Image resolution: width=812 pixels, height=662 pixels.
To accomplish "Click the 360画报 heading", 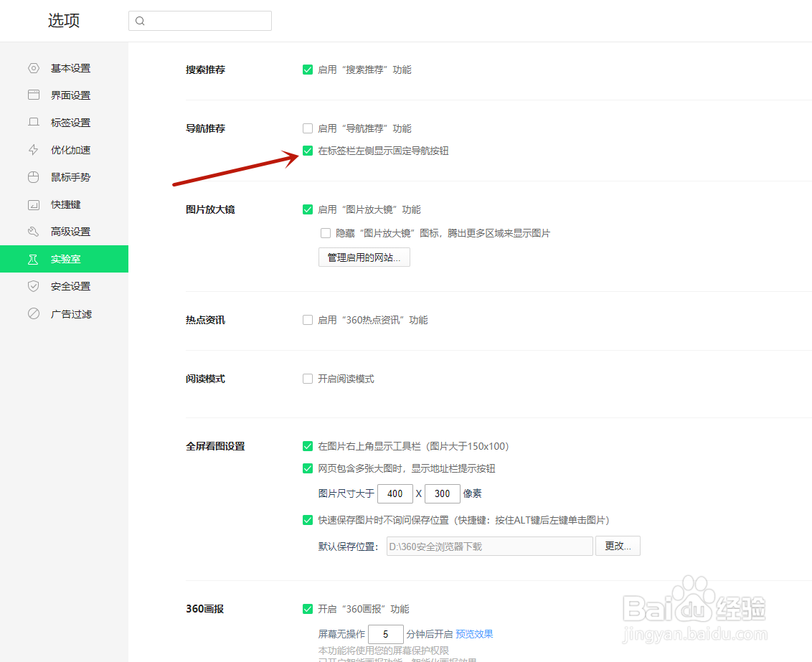I will 205,609.
